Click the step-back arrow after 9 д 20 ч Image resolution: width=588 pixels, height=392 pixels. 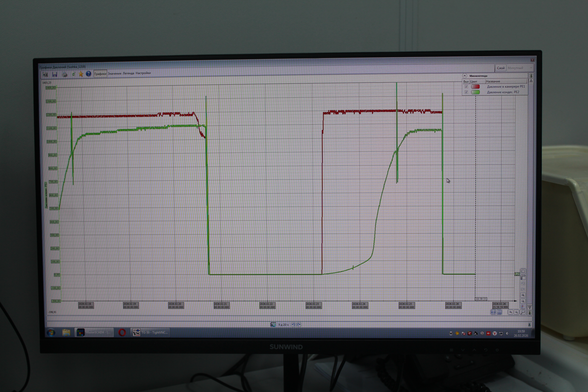pos(294,325)
